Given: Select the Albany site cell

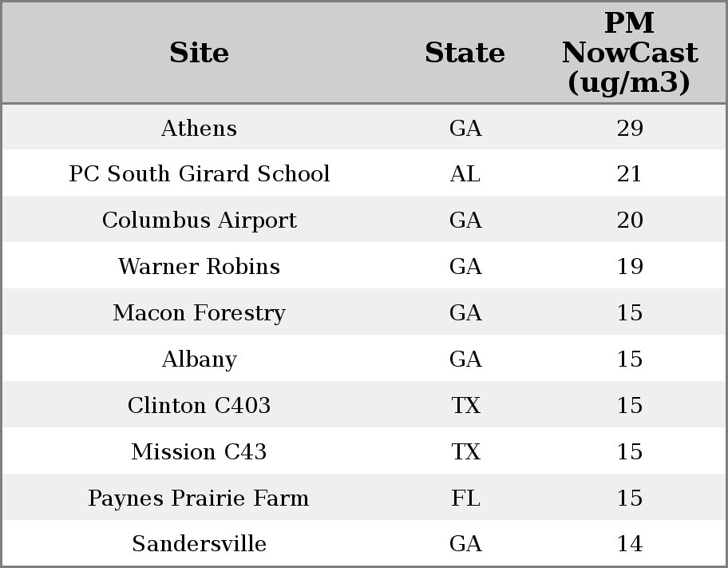Looking at the screenshot, I should (199, 359).
